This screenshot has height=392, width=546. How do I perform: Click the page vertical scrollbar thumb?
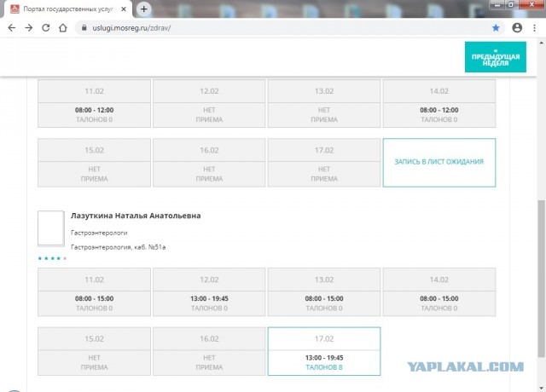pos(542,279)
